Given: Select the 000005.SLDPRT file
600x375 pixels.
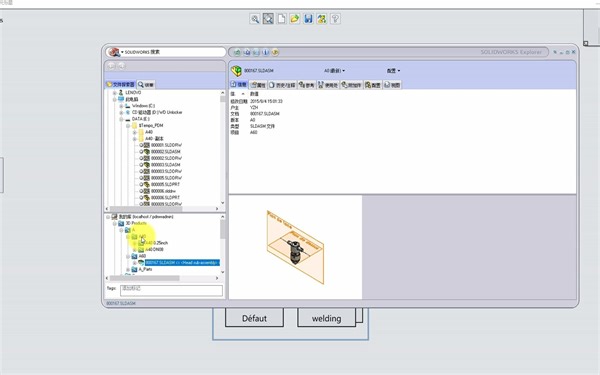Looking at the screenshot, I should [160, 184].
